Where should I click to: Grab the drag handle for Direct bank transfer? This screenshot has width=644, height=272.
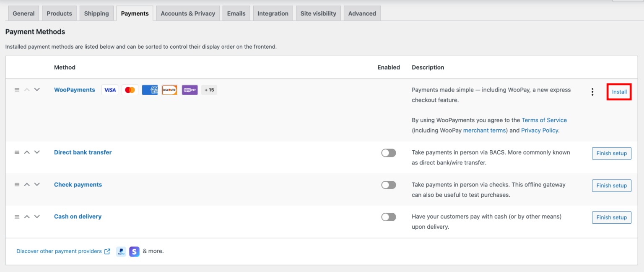click(17, 152)
